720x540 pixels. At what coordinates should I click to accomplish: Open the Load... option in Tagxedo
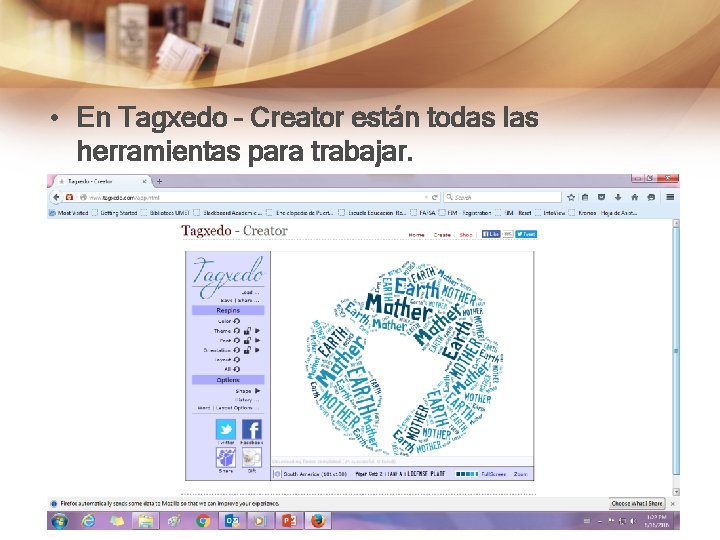pos(250,292)
